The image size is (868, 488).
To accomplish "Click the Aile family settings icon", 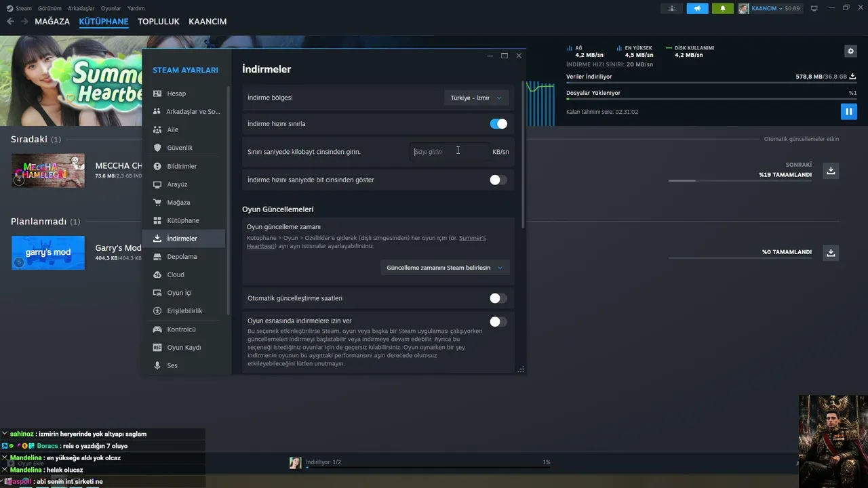I will coord(157,129).
